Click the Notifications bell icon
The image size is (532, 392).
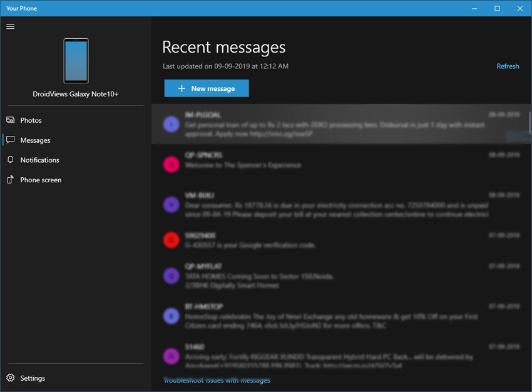coord(11,160)
